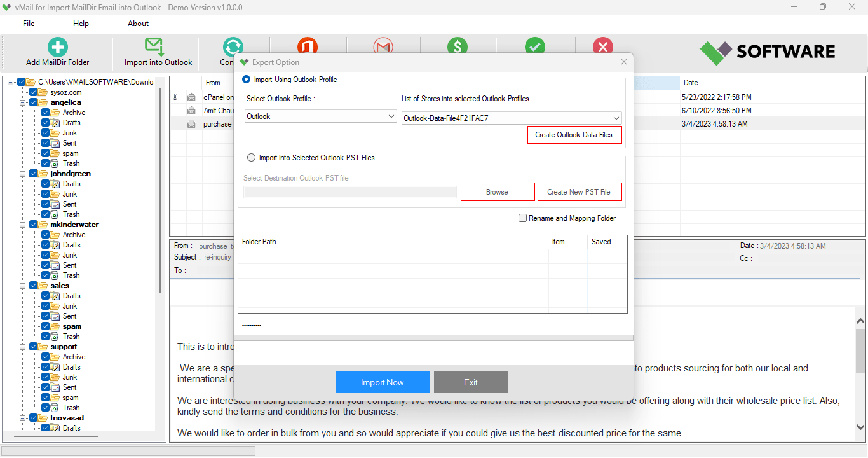Image resolution: width=868 pixels, height=458 pixels.
Task: Uncheck the root C:\Users path checkbox
Action: pos(22,82)
